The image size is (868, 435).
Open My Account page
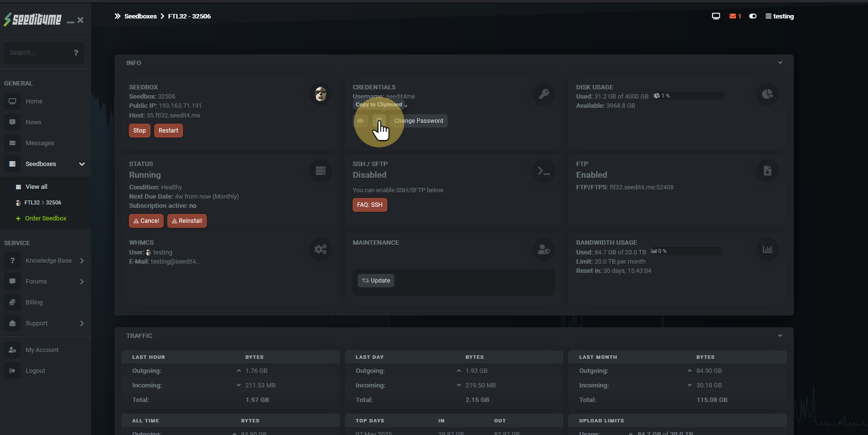pos(42,350)
